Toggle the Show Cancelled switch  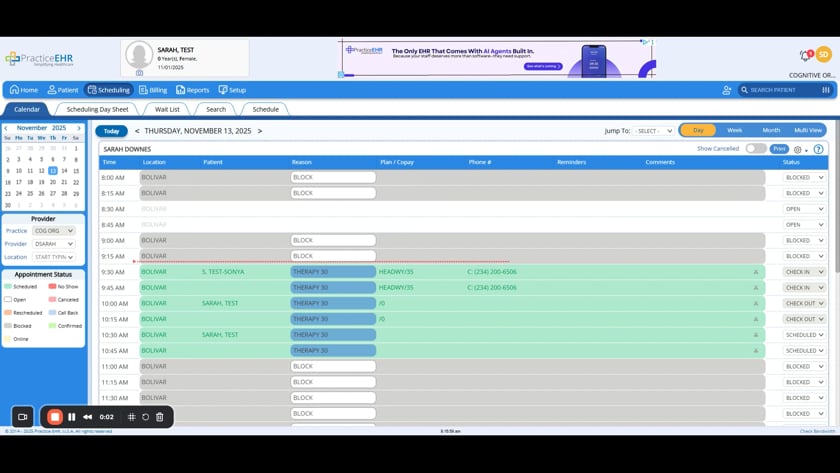tap(755, 149)
